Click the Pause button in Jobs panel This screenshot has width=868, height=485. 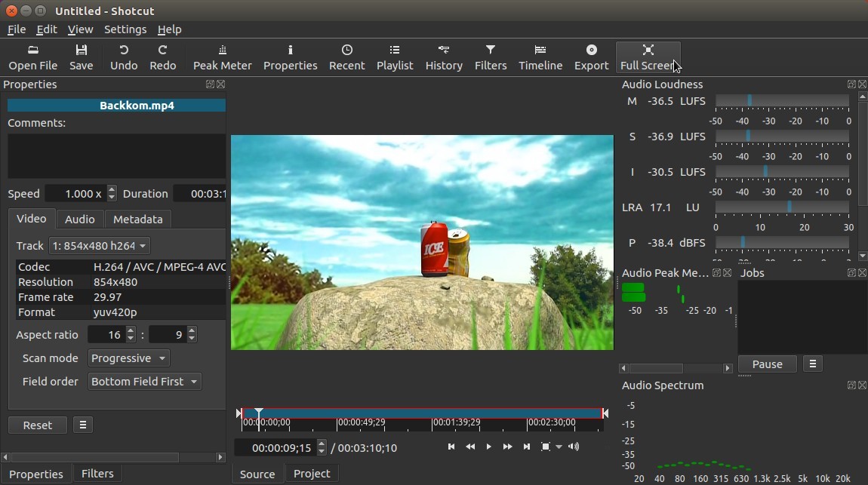767,364
